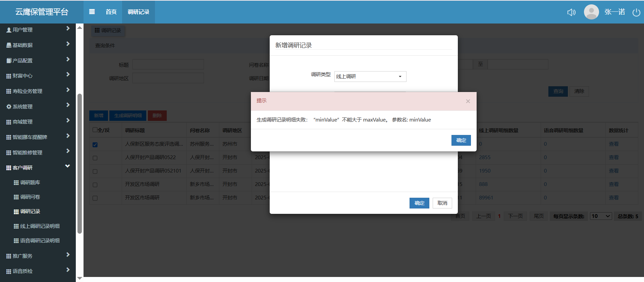Click the 调研题库 grid icon
This screenshot has height=282, width=644.
(16, 183)
